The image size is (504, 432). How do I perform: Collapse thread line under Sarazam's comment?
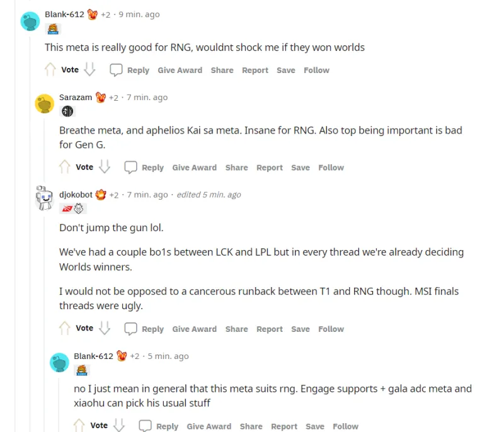[44, 148]
